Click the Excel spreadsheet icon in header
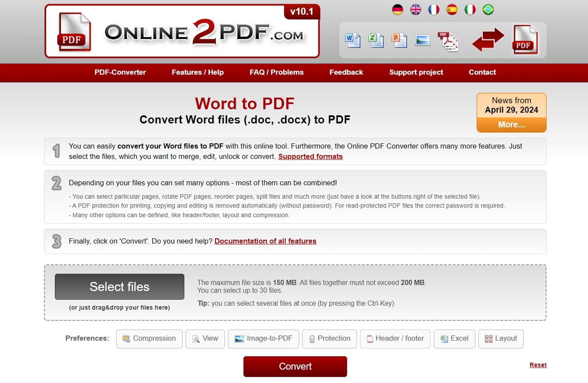This screenshot has width=588, height=383. 376,40
